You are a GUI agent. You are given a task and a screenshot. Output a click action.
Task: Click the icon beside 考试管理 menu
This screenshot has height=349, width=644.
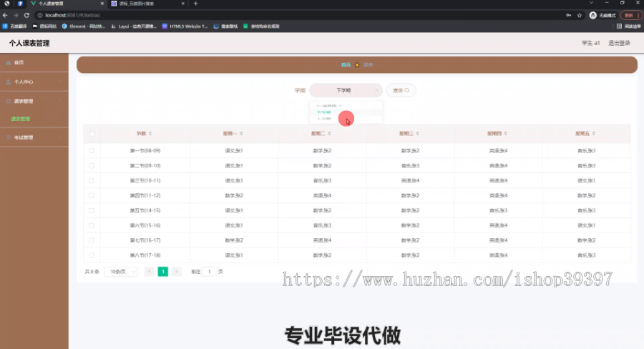[8, 137]
